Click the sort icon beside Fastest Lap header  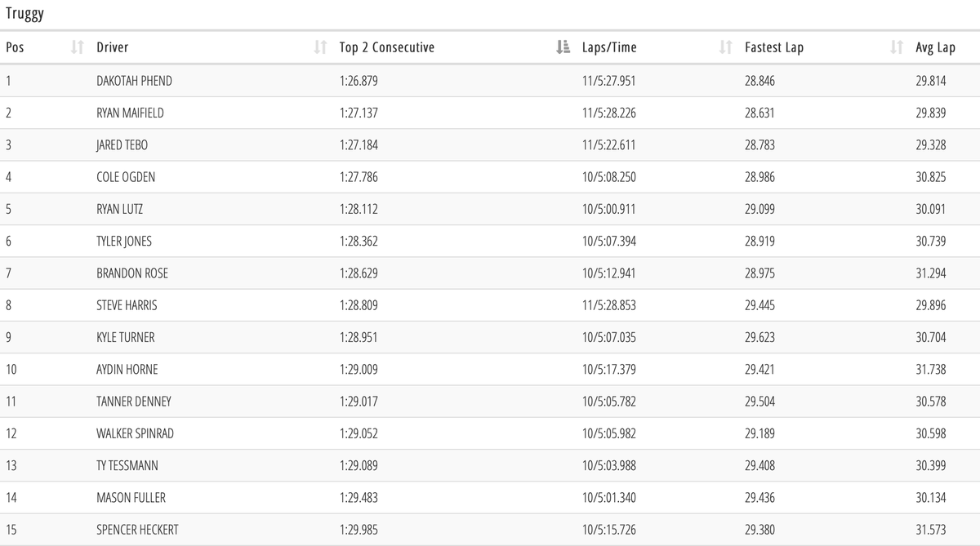(x=897, y=47)
